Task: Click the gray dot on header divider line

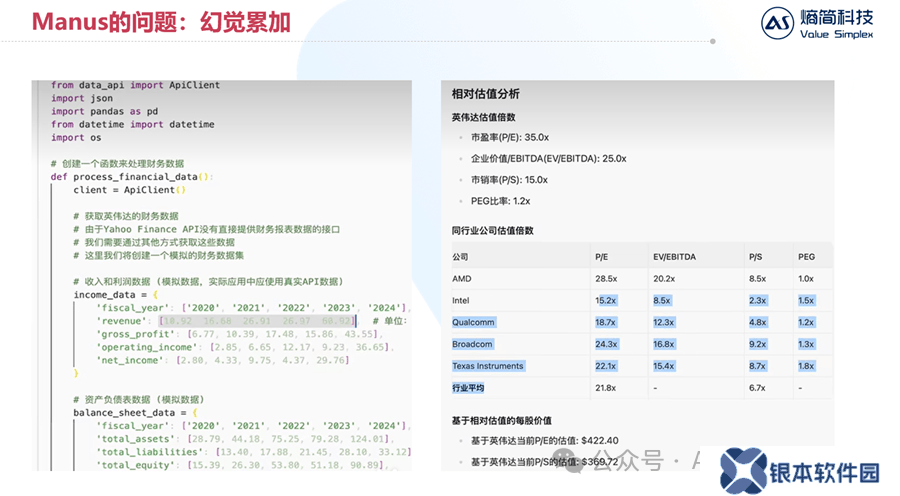Action: point(712,42)
